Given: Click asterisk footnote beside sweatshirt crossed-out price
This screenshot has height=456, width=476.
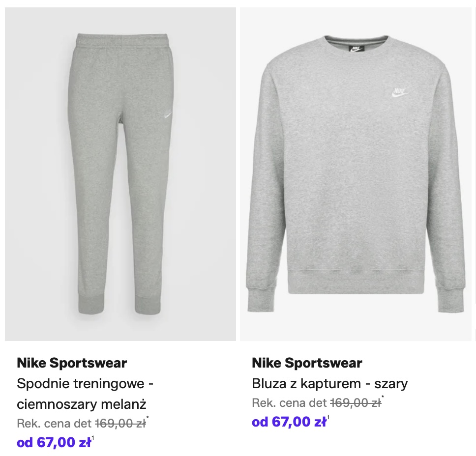Looking at the screenshot, I should tap(383, 398).
